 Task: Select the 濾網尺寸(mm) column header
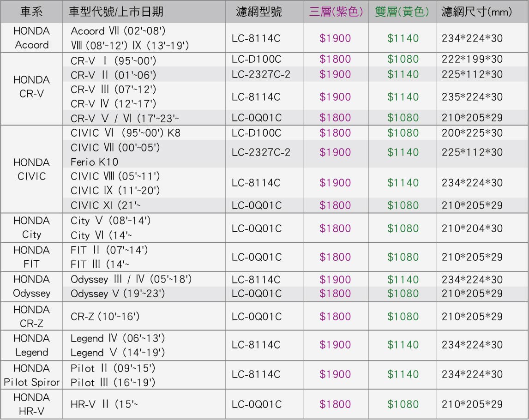(x=476, y=12)
